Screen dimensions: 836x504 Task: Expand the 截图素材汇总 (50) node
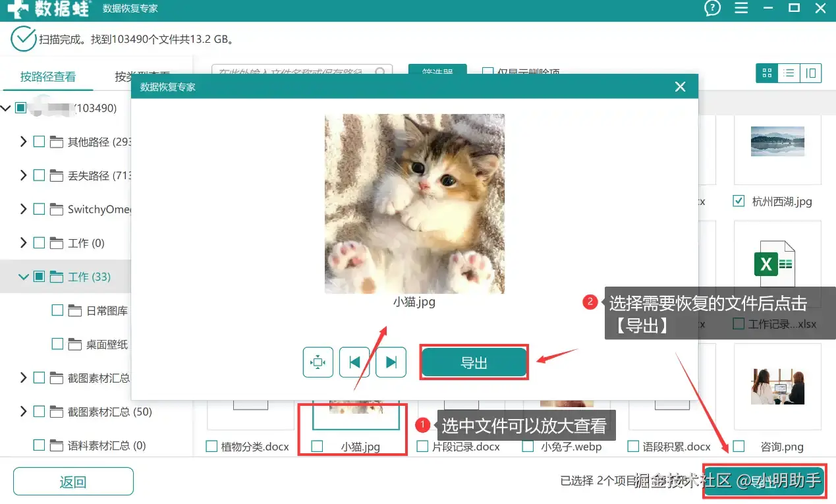23,411
